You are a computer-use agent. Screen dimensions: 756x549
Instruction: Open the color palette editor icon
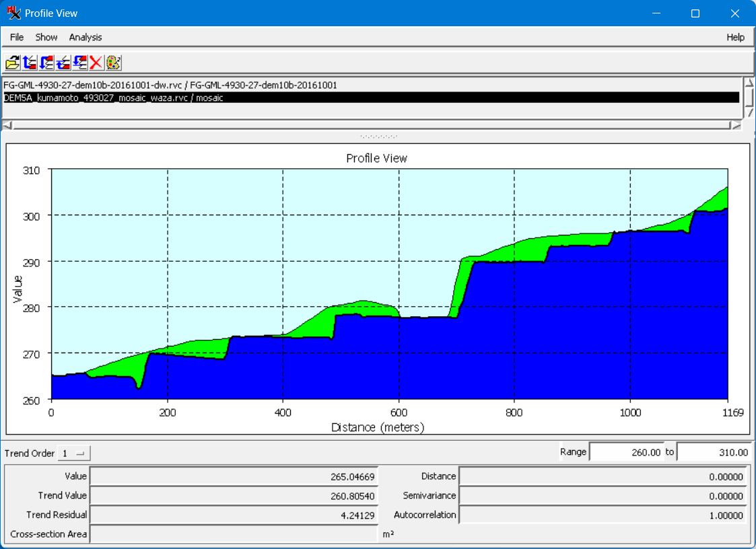(x=113, y=63)
